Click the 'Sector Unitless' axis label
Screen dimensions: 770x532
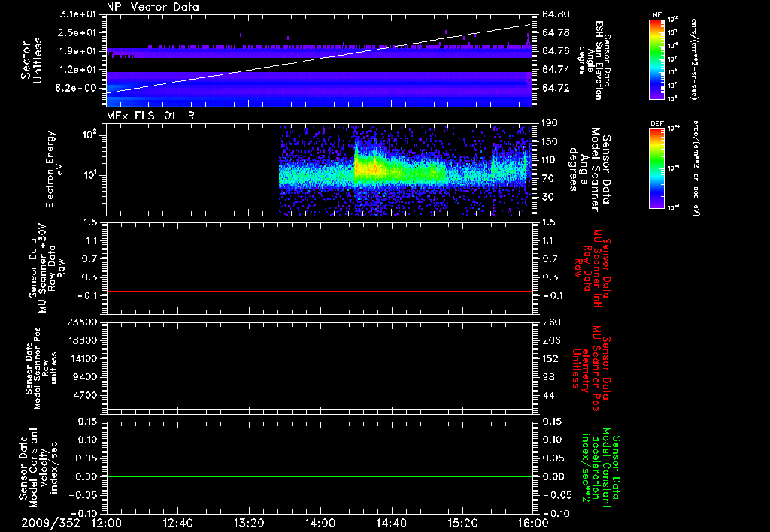(x=32, y=60)
